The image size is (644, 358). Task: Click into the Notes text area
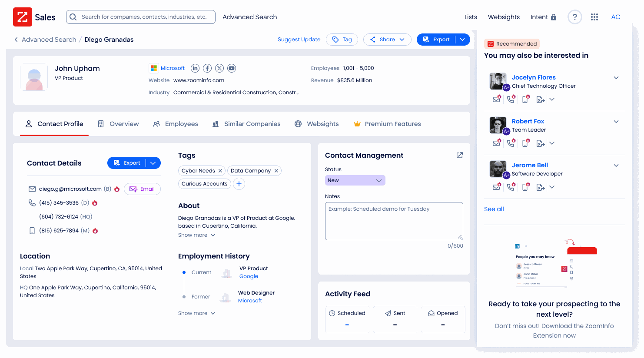tap(394, 221)
